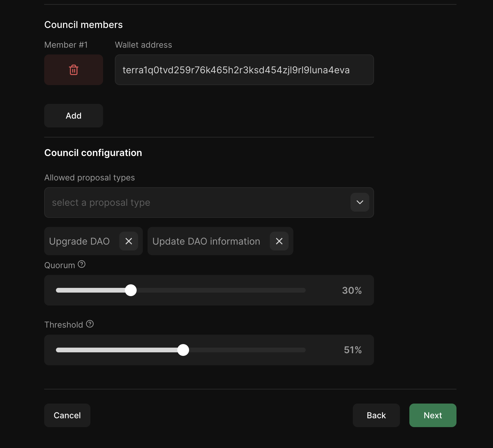Click the Quorum 30% value

(352, 290)
